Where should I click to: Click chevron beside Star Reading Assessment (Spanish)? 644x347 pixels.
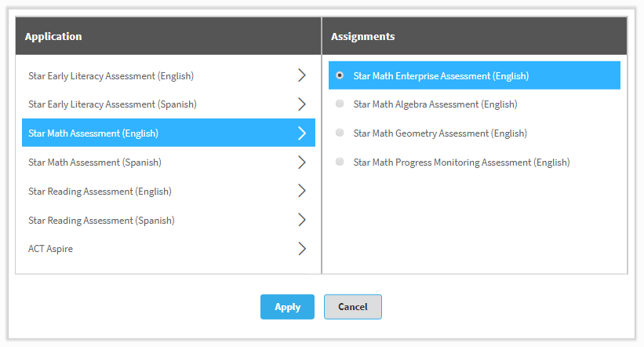pos(302,220)
